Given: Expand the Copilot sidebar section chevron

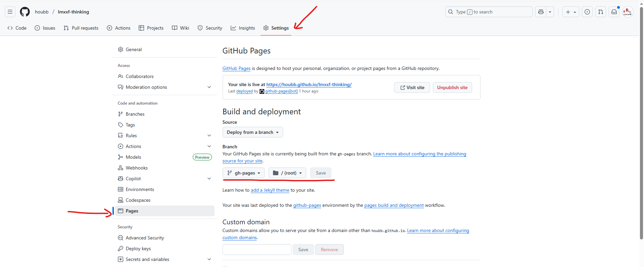Looking at the screenshot, I should click(209, 179).
